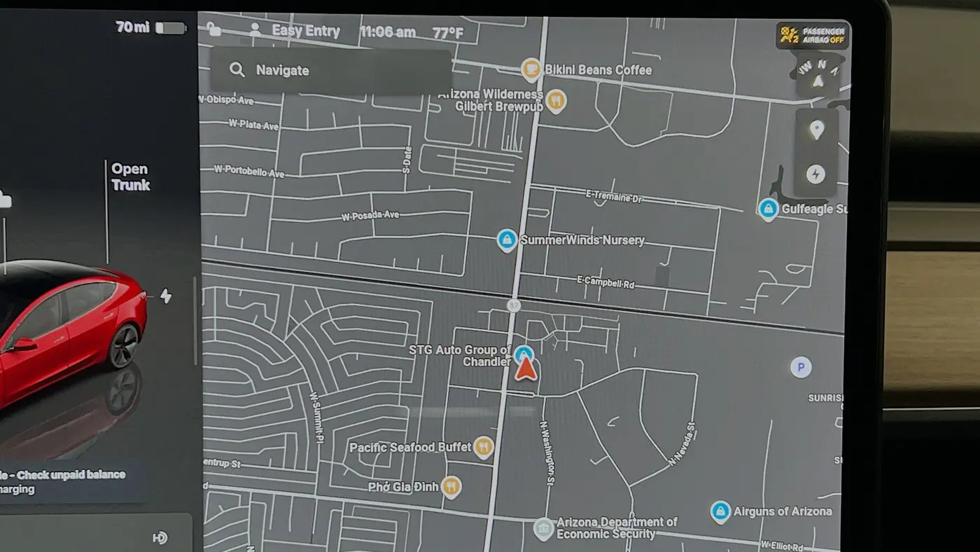The height and width of the screenshot is (552, 980).
Task: Tap the Arizona Department of Economic Security icon
Action: pos(544,529)
